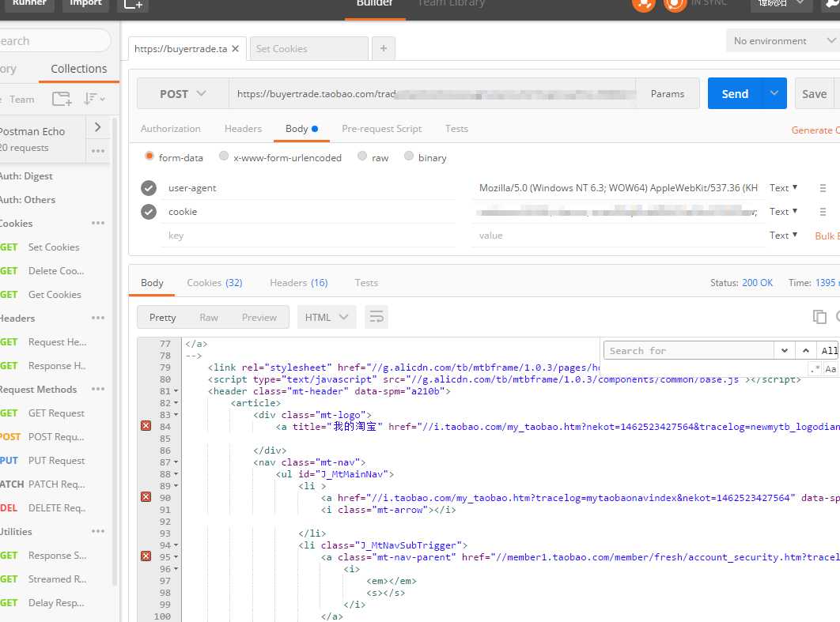
Task: Open response Headers (16) tab
Action: coord(298,283)
